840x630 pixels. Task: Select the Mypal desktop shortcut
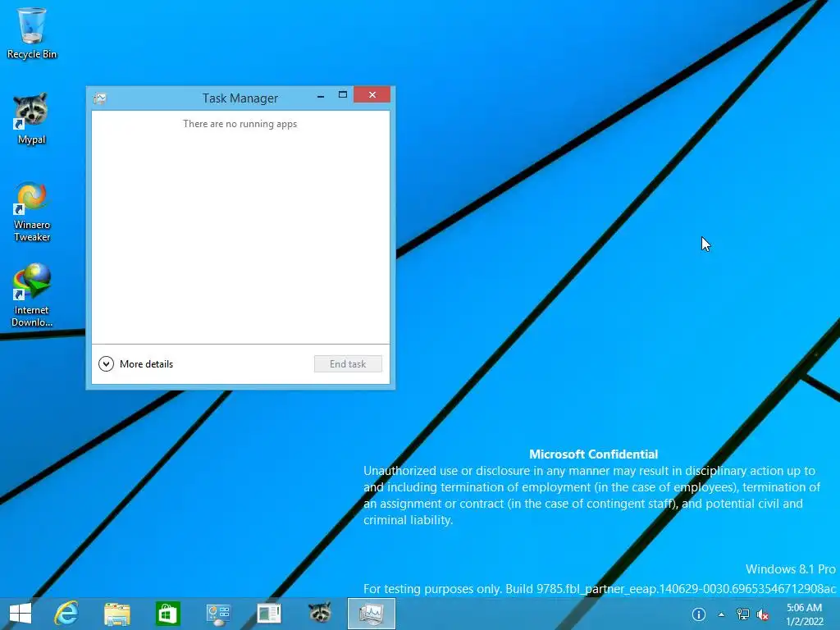(32, 118)
